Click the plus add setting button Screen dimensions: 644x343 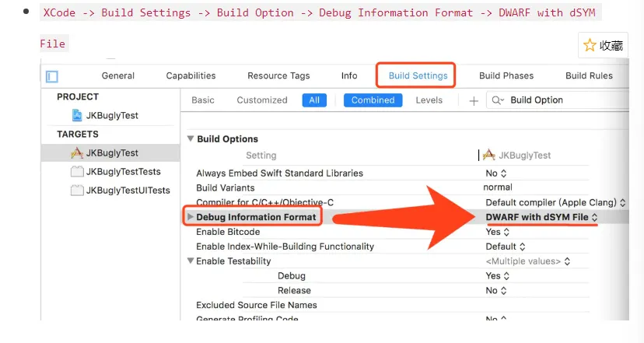[474, 100]
